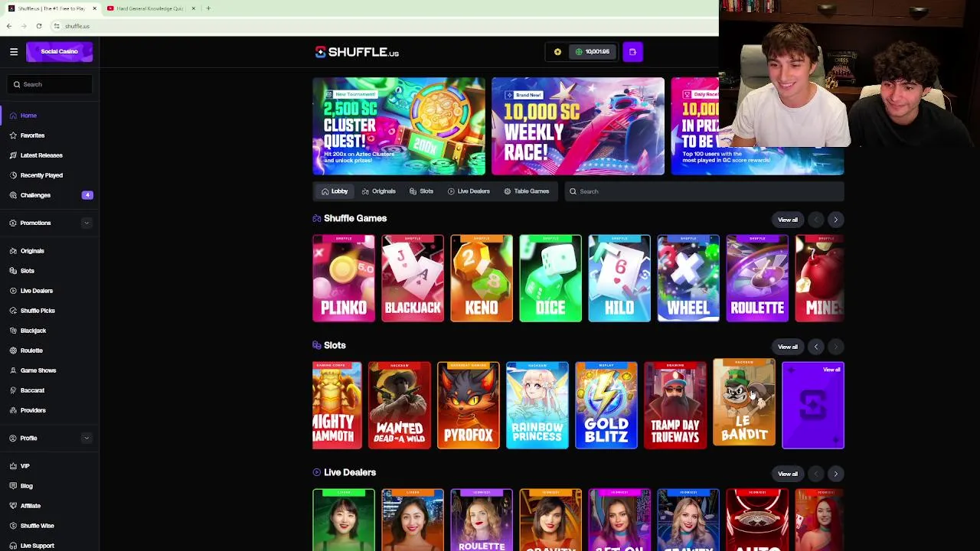Switch to the Live Dealers tab

(x=469, y=191)
